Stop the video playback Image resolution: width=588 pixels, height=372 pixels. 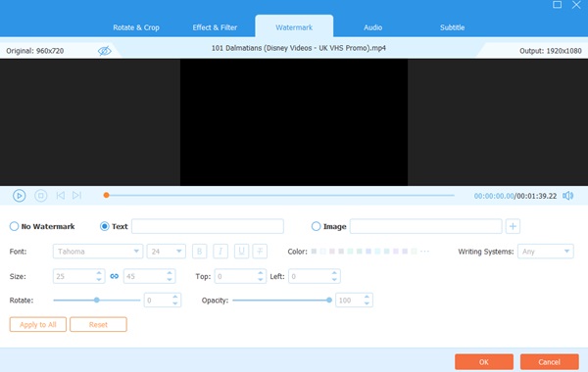coord(41,196)
